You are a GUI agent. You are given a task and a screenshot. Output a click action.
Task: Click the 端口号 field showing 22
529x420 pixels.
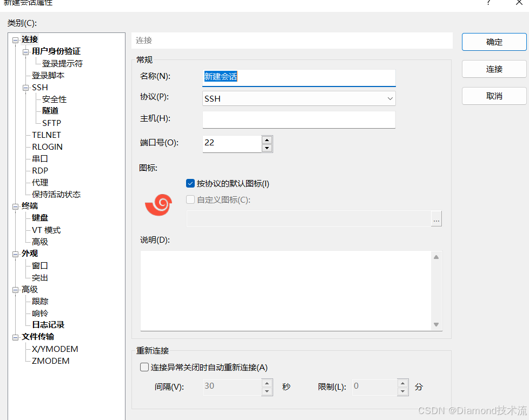point(232,144)
